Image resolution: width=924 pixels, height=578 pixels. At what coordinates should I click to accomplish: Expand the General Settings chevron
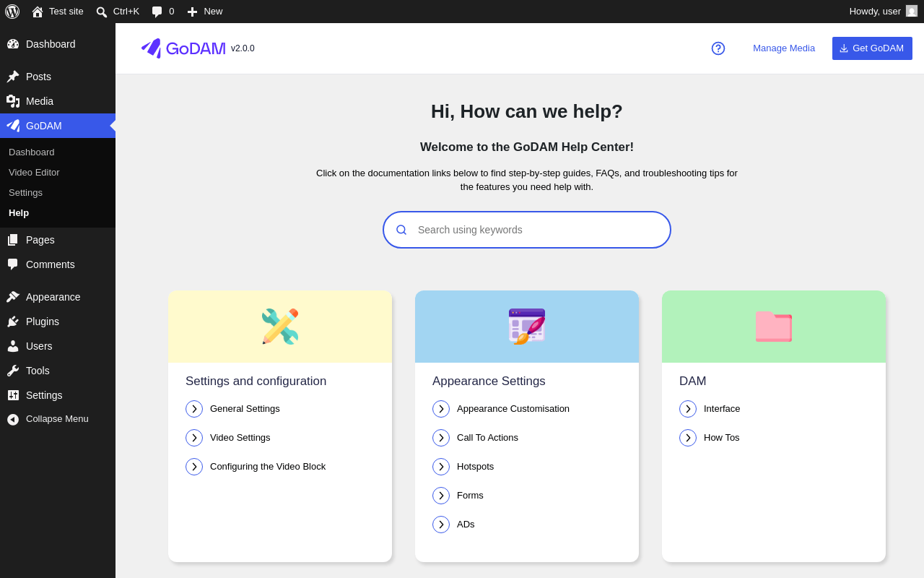(194, 409)
